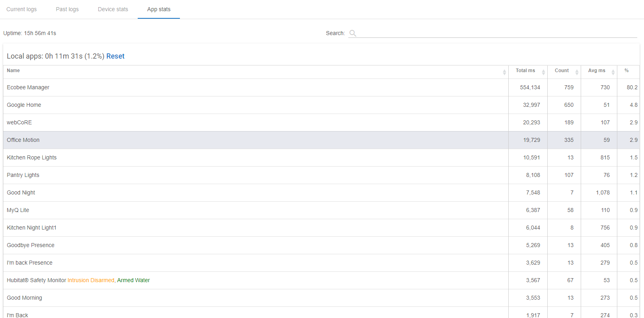This screenshot has width=644, height=318.
Task: Select Kitchen Night Light1 entry
Action: [31, 228]
